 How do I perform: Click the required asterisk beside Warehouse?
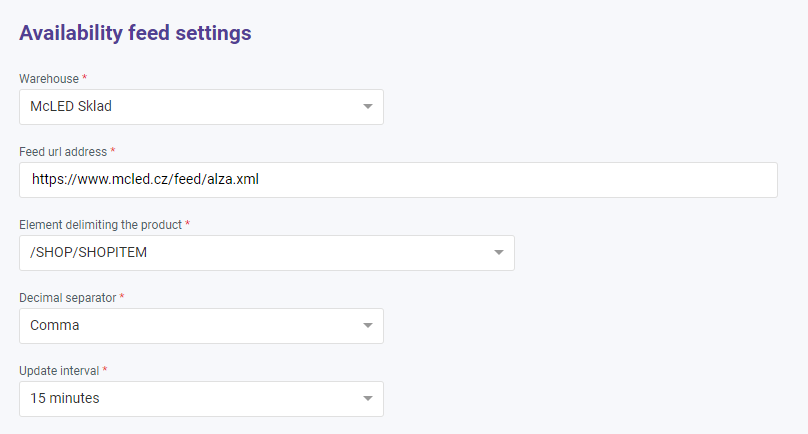(x=85, y=77)
